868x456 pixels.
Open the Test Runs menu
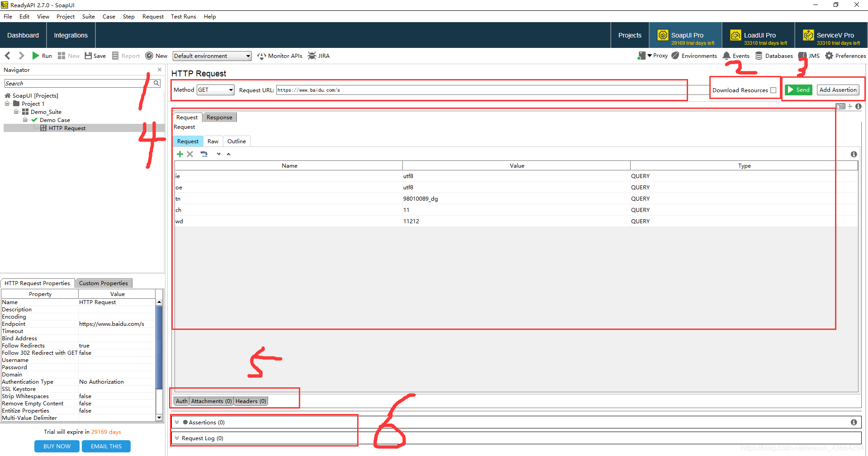pos(183,16)
